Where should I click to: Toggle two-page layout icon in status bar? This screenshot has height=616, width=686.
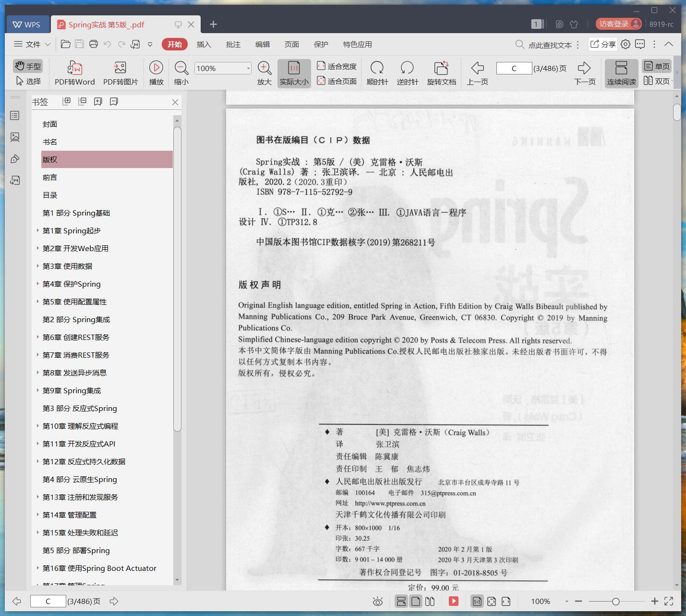pyautogui.click(x=430, y=601)
